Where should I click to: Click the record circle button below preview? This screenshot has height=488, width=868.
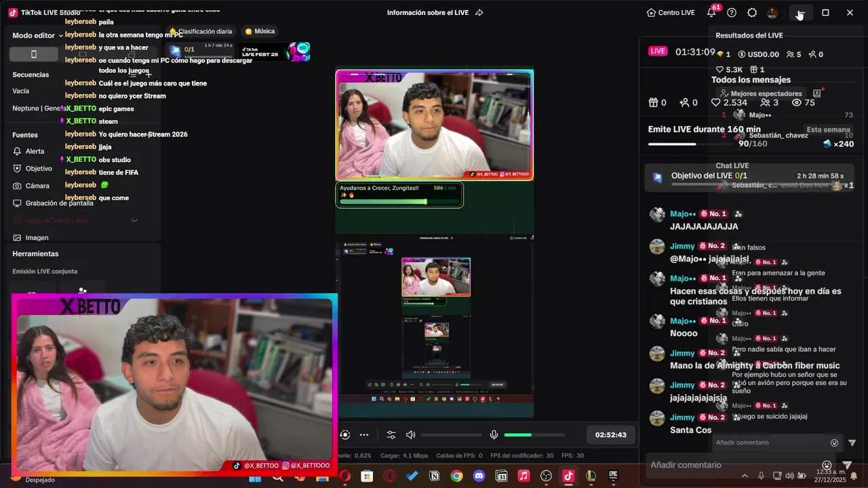(x=345, y=435)
